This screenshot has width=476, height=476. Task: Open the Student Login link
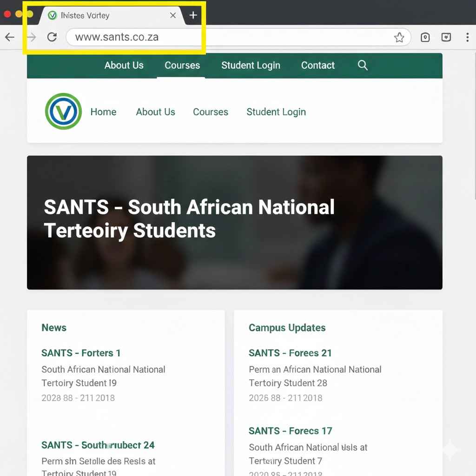(276, 112)
